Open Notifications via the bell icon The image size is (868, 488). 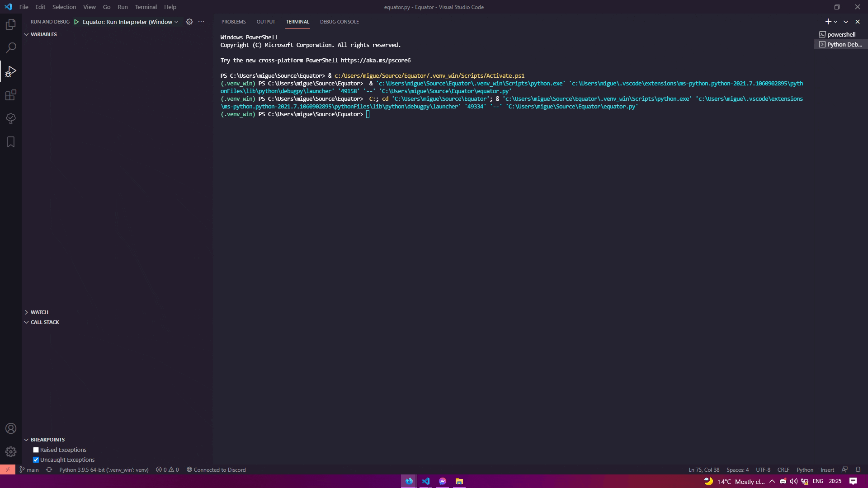coord(858,469)
